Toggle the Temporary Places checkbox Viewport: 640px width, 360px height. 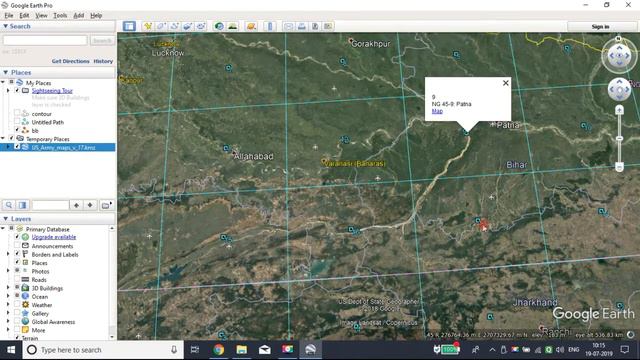click(x=11, y=139)
